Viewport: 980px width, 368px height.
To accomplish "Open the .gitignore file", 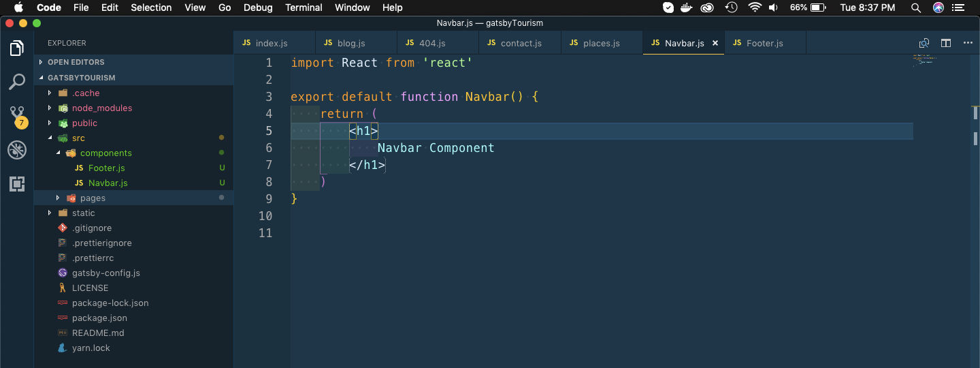I will pyautogui.click(x=133, y=228).
